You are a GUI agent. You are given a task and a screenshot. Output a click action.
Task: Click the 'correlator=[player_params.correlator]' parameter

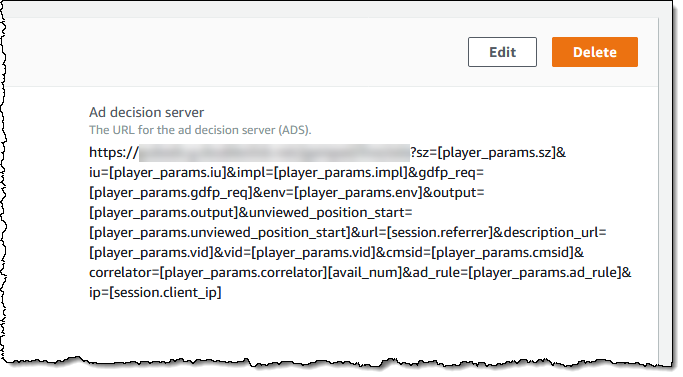pos(208,272)
